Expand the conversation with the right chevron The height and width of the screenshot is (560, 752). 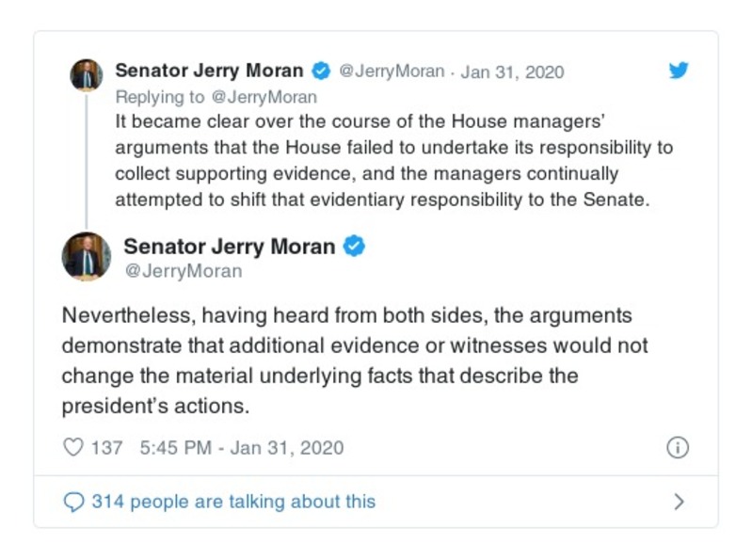pyautogui.click(x=679, y=502)
